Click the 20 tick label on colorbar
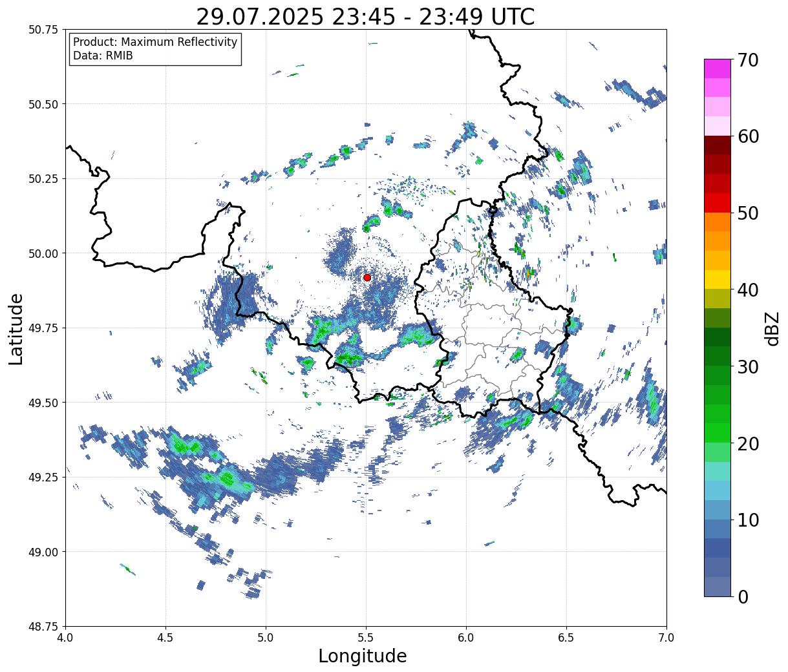The width and height of the screenshot is (788, 672). click(747, 444)
